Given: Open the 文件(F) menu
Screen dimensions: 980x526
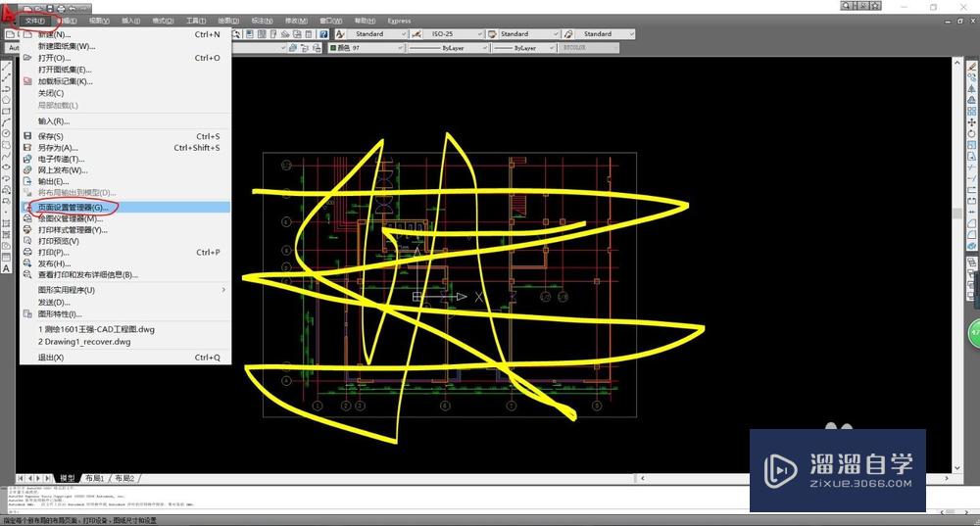Looking at the screenshot, I should coord(35,21).
